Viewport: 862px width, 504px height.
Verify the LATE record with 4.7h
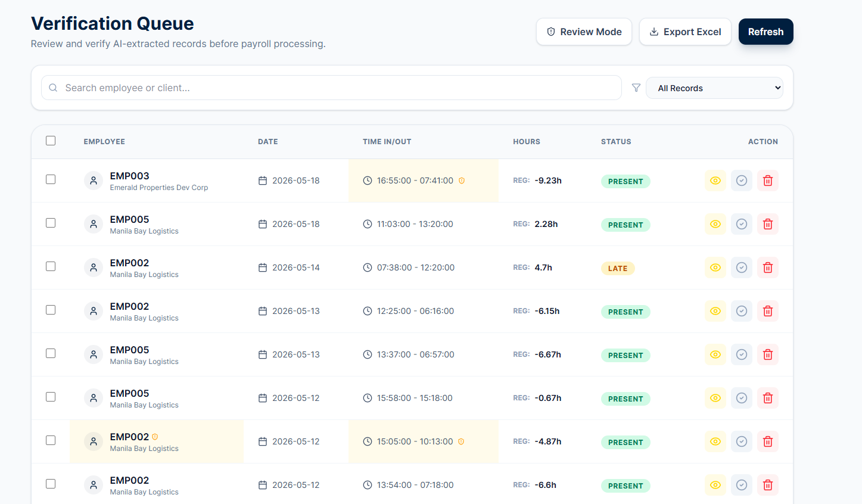click(x=742, y=267)
